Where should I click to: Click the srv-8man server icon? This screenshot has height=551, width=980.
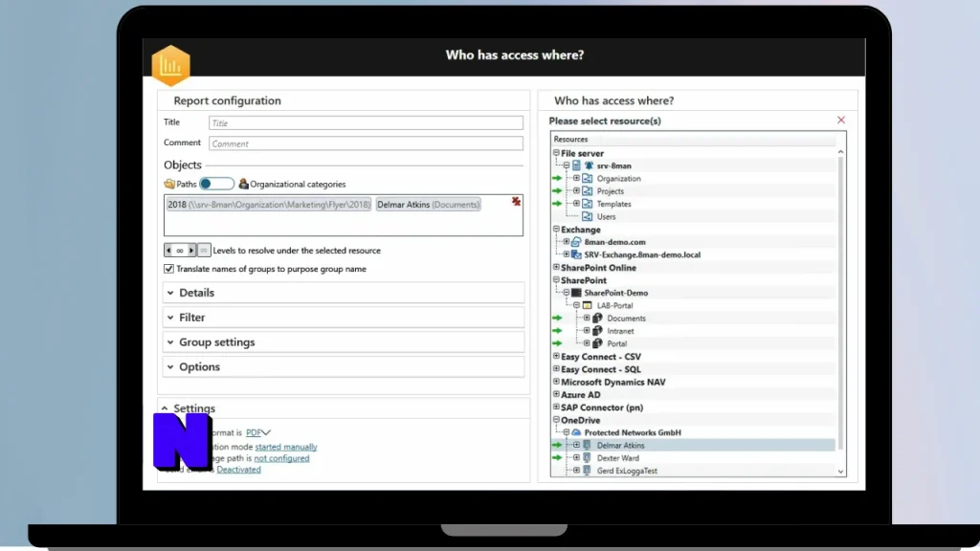576,165
